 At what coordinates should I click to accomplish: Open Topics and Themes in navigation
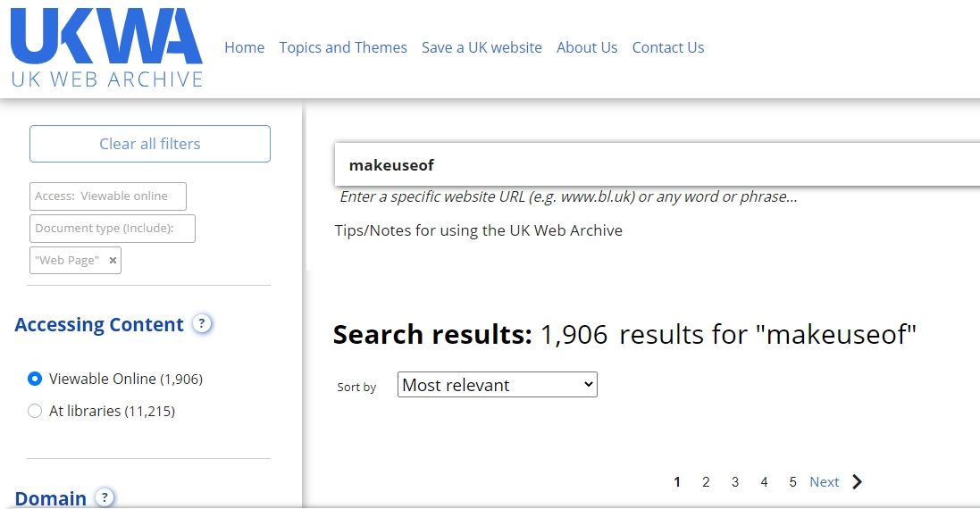coord(343,47)
